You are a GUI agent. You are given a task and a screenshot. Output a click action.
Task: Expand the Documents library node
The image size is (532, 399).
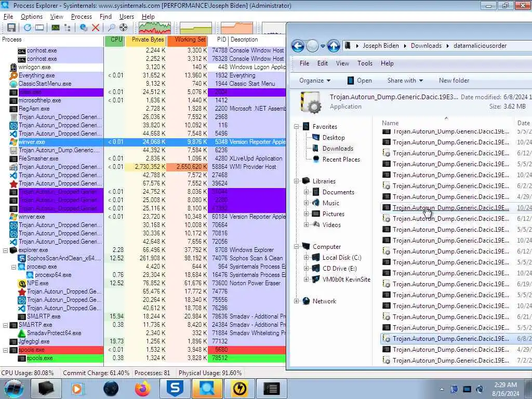(306, 192)
